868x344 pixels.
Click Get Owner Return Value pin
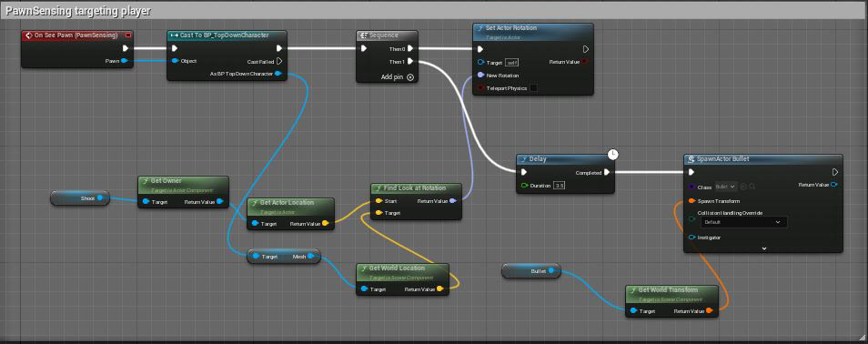coord(220,202)
